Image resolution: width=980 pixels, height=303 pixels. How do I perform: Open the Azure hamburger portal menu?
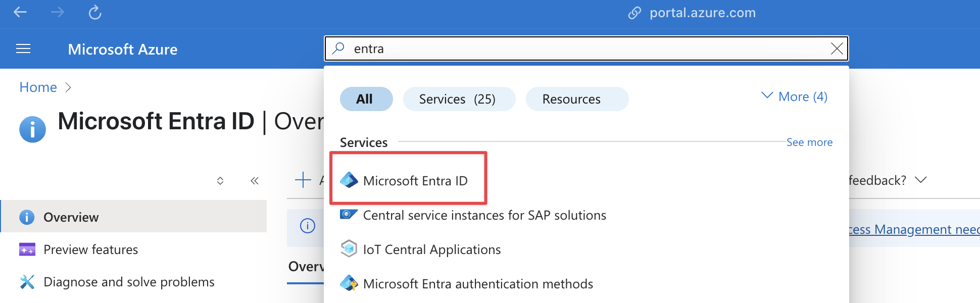click(23, 49)
